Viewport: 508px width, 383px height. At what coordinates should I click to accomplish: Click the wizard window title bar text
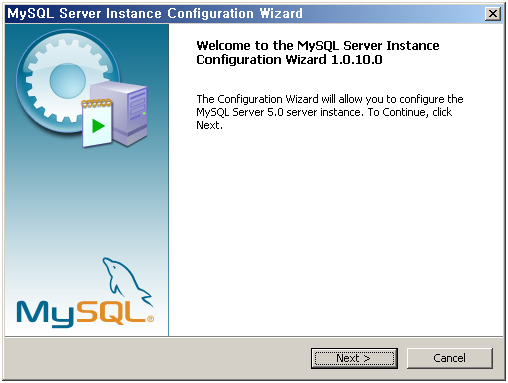point(155,14)
